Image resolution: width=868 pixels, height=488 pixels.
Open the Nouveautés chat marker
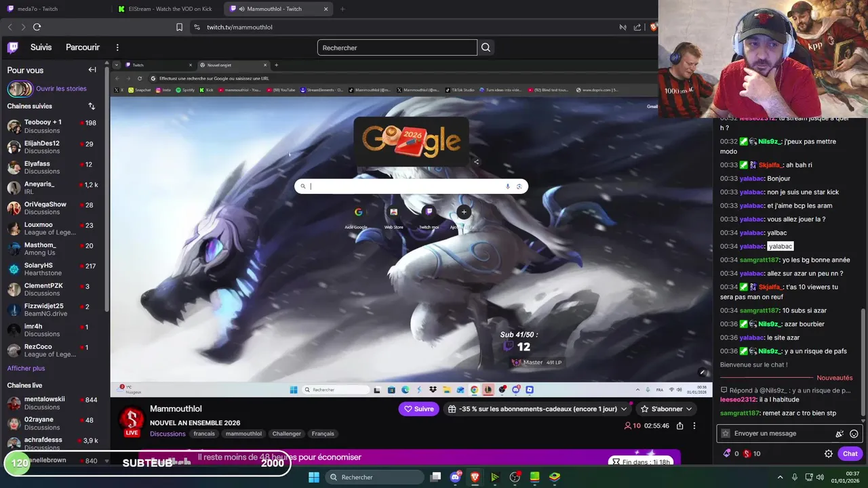pos(834,378)
